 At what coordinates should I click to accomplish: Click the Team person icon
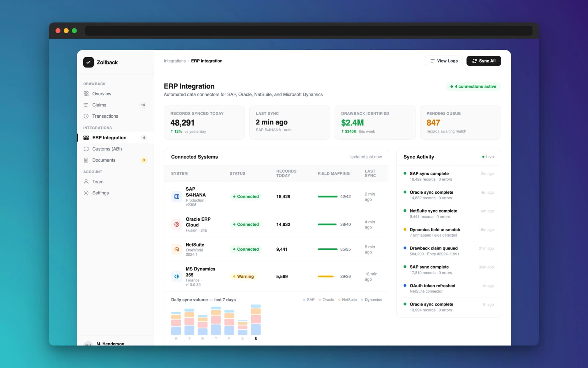point(86,182)
